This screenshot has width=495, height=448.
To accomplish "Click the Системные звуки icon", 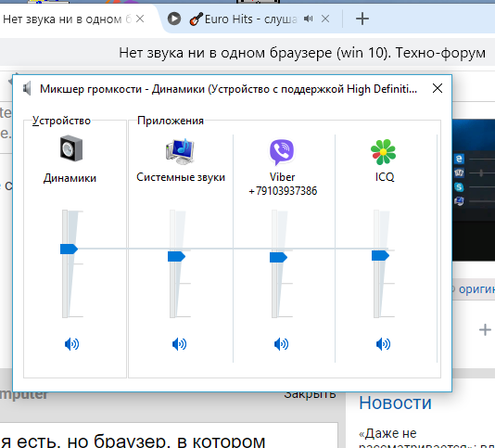I will click(180, 151).
